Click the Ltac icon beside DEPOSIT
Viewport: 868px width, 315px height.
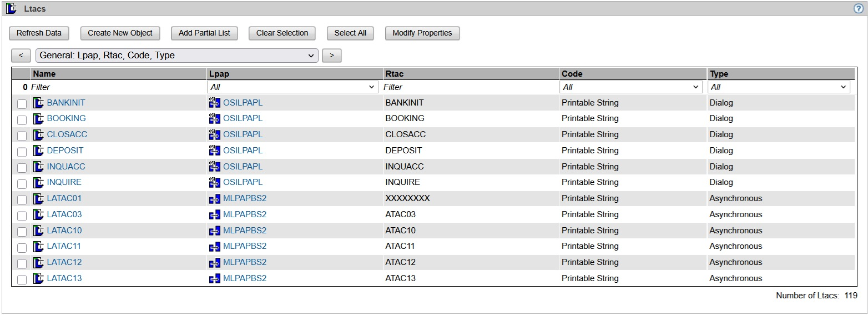tap(38, 151)
